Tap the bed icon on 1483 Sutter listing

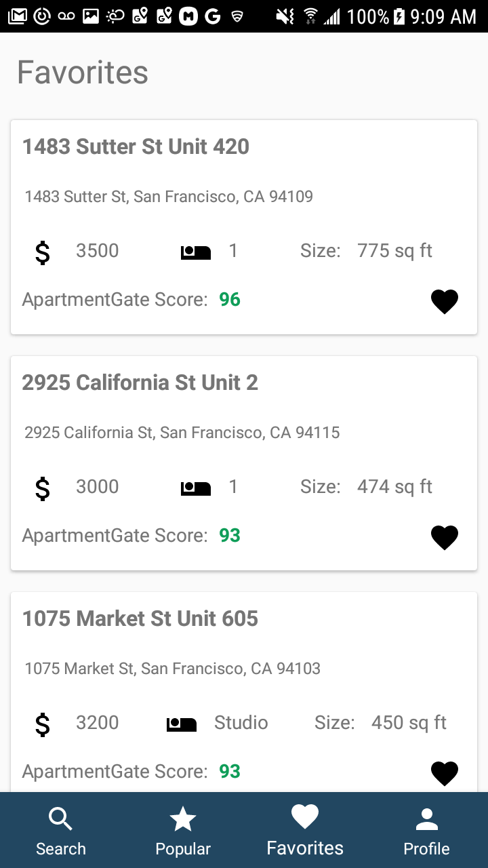point(195,252)
